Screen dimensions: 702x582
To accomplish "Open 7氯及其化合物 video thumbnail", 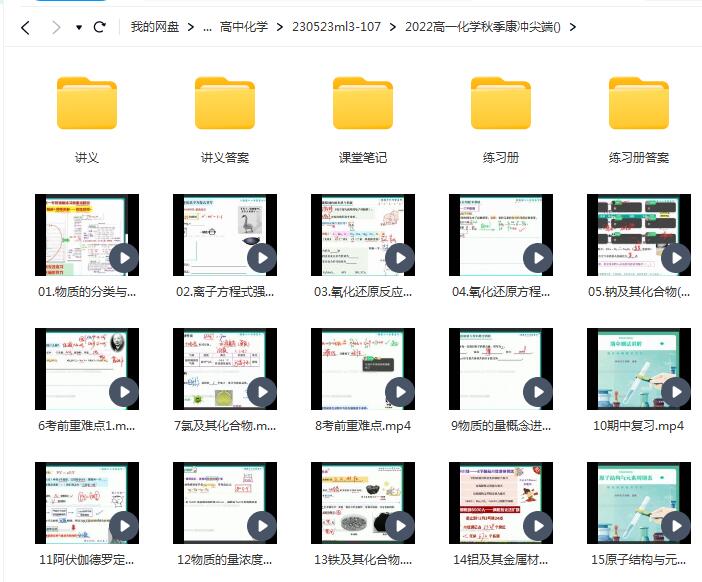I will click(225, 368).
